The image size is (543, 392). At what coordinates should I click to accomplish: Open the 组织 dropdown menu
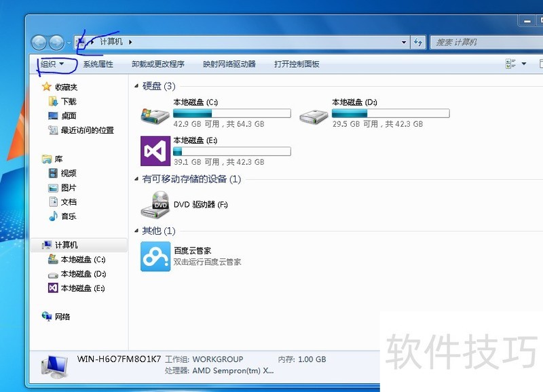click(x=52, y=64)
